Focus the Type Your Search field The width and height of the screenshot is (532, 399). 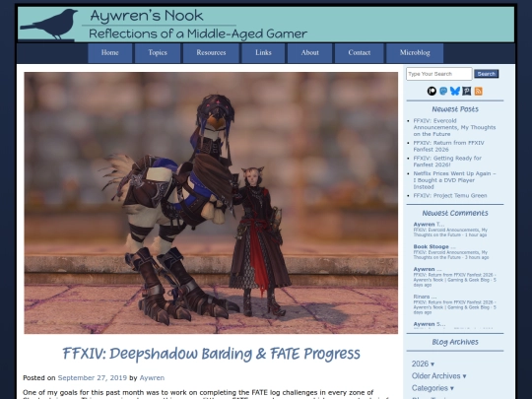(438, 74)
